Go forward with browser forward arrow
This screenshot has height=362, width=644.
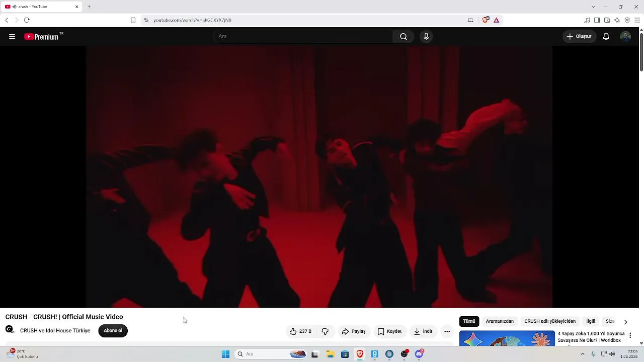coord(17,20)
